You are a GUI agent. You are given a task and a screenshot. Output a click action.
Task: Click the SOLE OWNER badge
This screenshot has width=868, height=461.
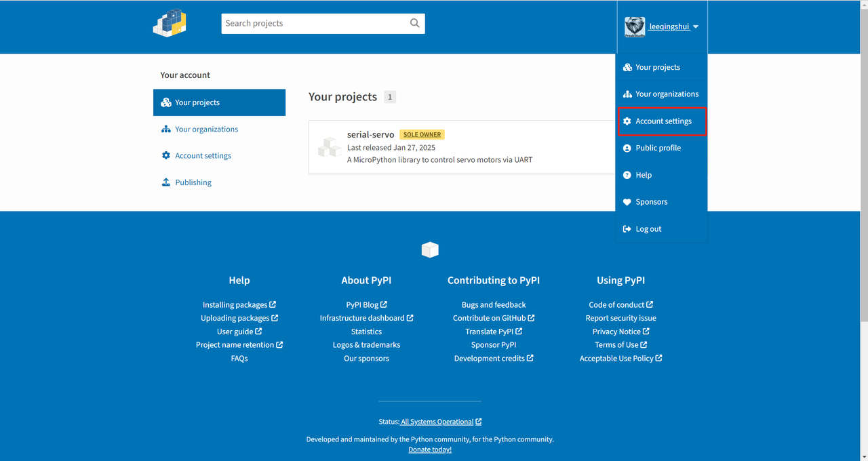coord(422,134)
